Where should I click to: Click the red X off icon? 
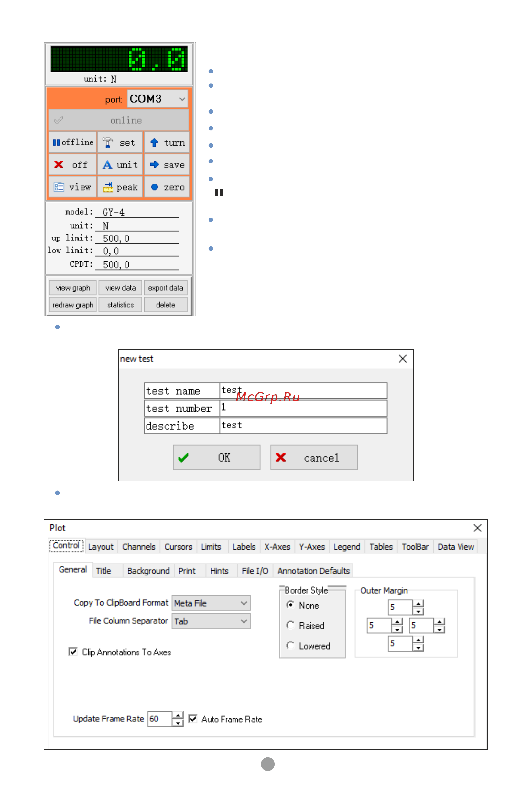(73, 165)
